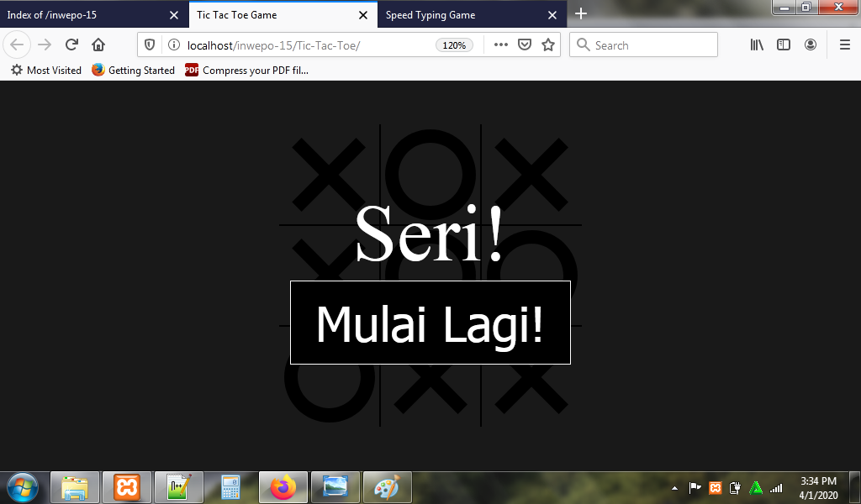The height and width of the screenshot is (504, 861).
Task: Go to Firefox home page
Action: [98, 45]
